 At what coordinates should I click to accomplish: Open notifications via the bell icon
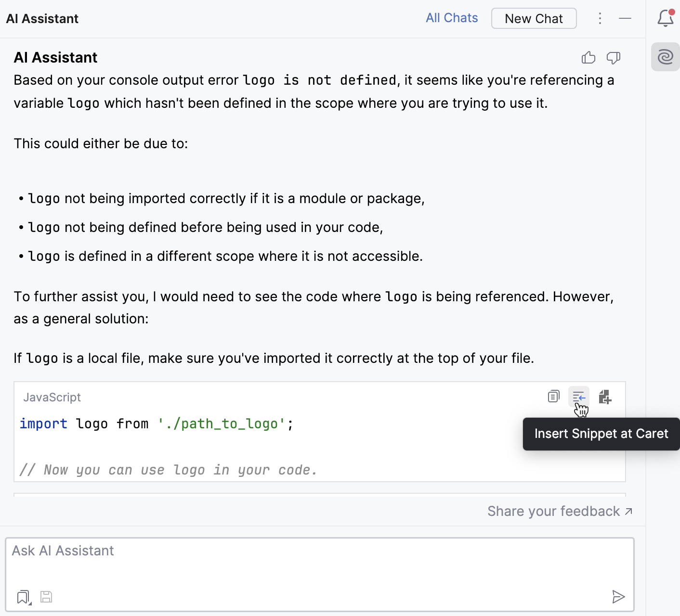click(665, 18)
